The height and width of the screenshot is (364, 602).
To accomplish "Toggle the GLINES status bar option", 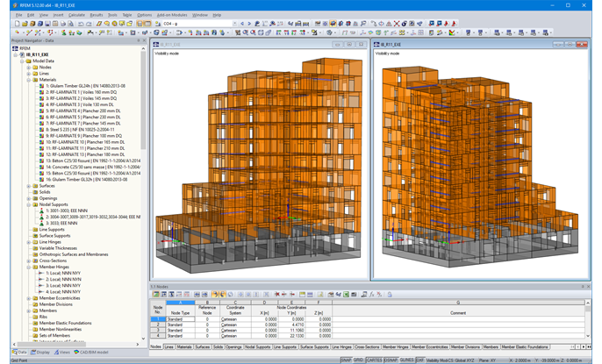I will click(406, 360).
